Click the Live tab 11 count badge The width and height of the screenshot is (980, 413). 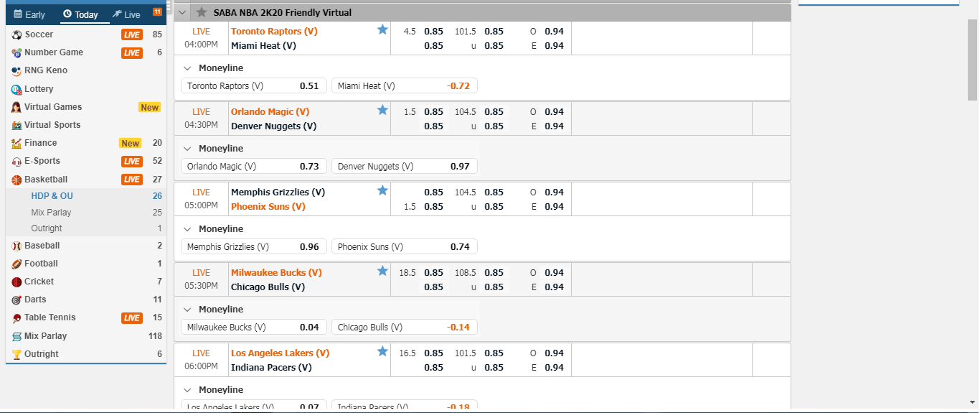157,11
